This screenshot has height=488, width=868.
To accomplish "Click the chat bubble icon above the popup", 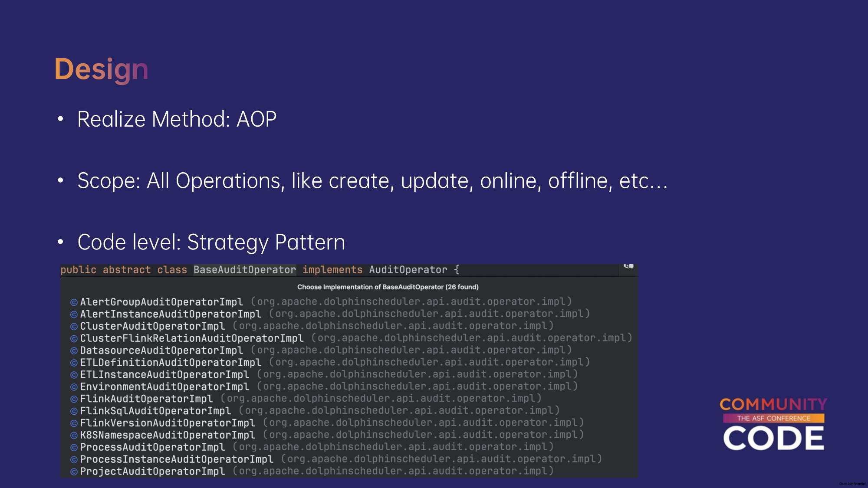I will pyautogui.click(x=628, y=266).
